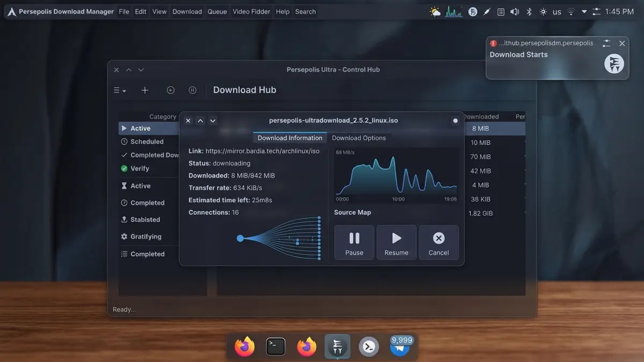Click the circled plus toolbar icon
The width and height of the screenshot is (644, 362).
tap(171, 90)
